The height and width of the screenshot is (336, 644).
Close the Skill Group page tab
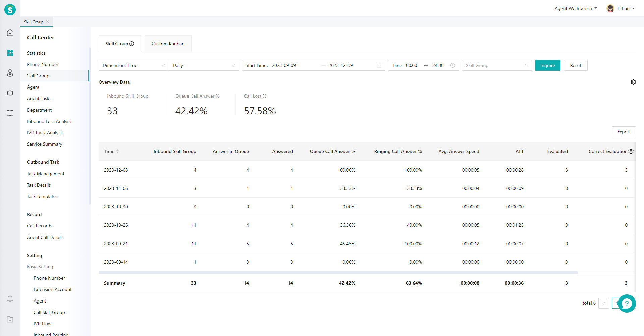coord(48,22)
